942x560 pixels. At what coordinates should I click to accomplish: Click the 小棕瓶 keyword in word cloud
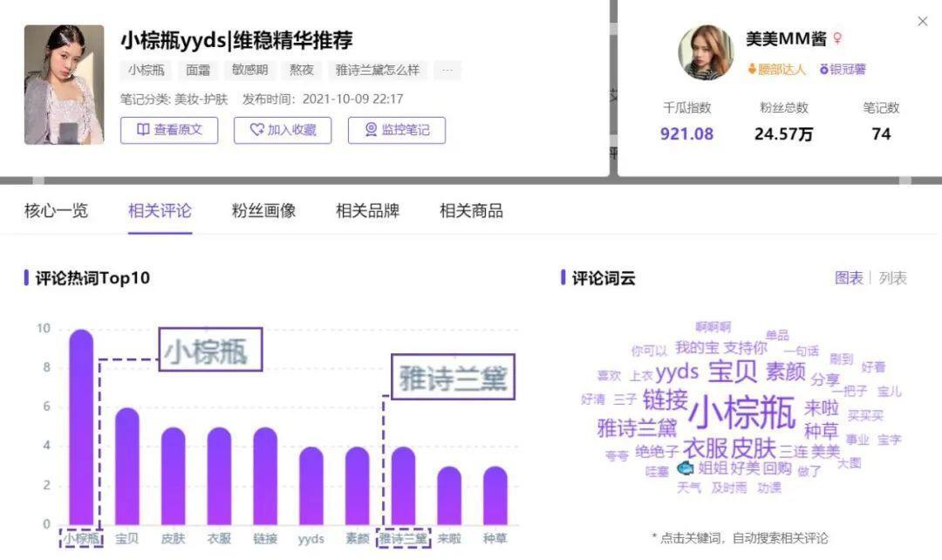[741, 412]
